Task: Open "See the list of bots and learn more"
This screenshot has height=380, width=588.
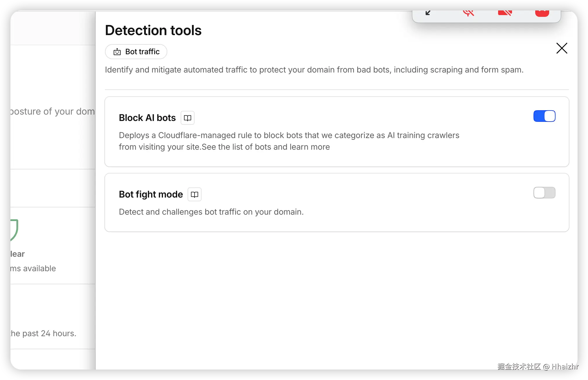Action: click(266, 147)
